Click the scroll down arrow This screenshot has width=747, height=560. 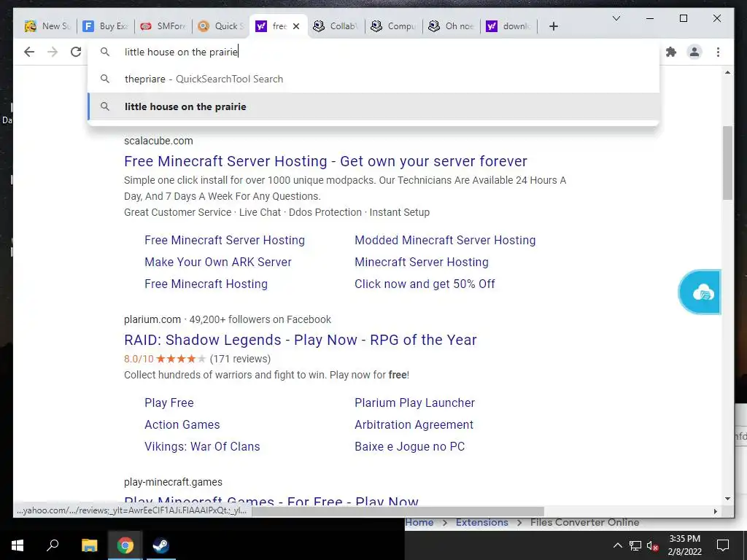coord(727,499)
